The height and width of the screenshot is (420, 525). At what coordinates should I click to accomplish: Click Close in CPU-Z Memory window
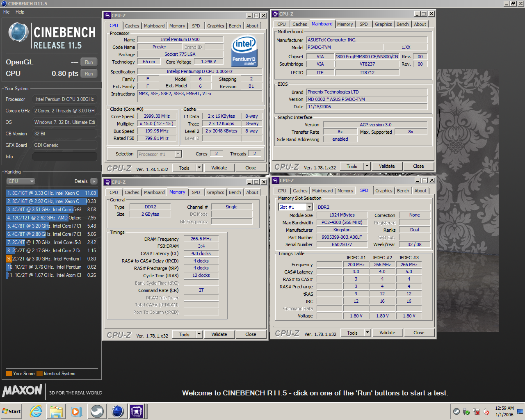pos(251,334)
